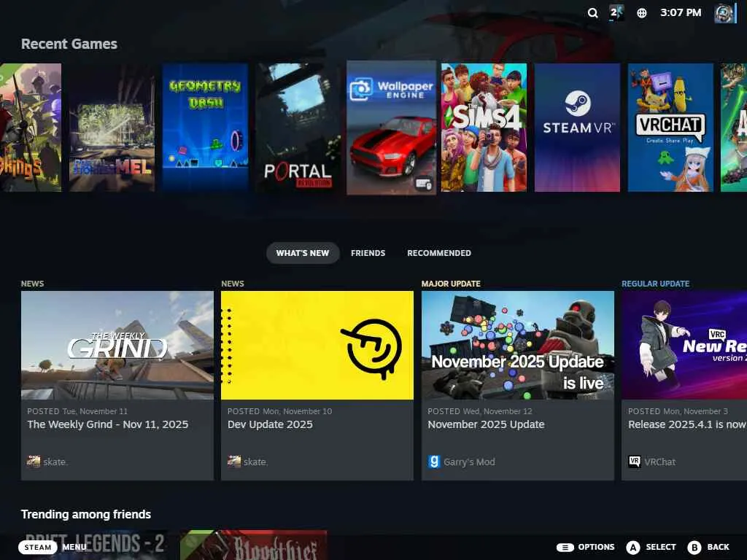Click the 'Garry's Mod' label

pos(469,462)
